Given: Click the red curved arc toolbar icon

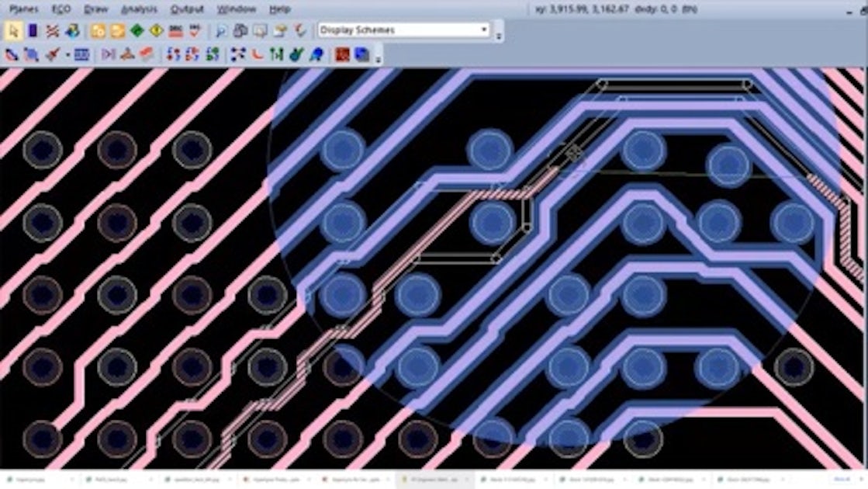Looking at the screenshot, I should tap(257, 54).
